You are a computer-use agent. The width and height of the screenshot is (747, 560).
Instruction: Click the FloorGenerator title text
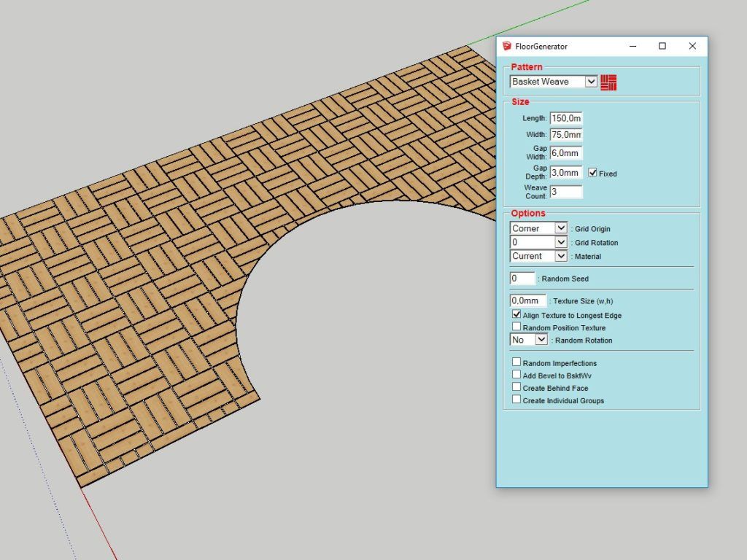[x=541, y=46]
